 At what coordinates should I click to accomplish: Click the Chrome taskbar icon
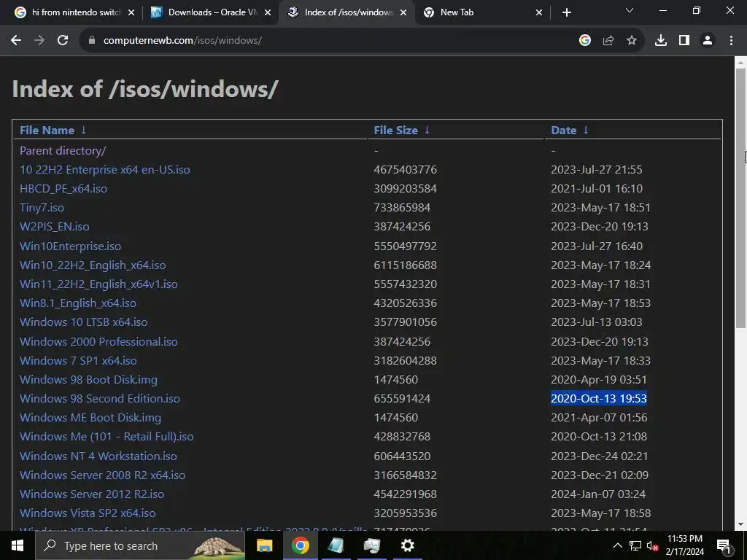300,545
